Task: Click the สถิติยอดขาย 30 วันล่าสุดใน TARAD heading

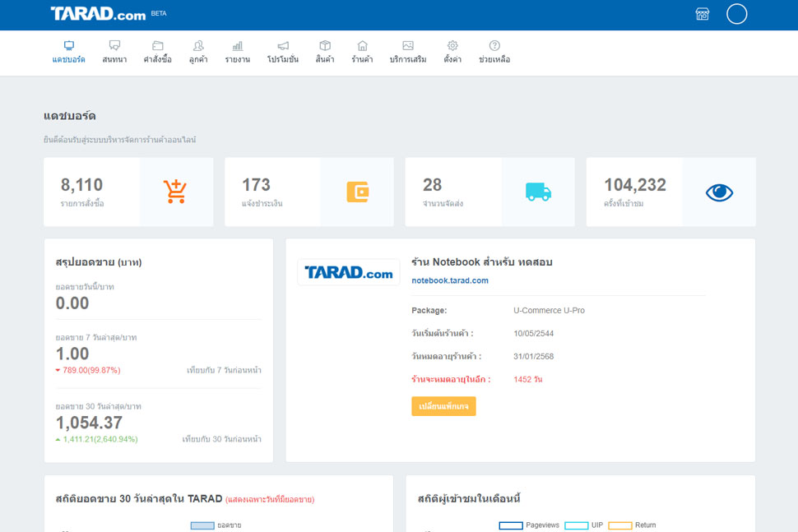Action: 139,499
